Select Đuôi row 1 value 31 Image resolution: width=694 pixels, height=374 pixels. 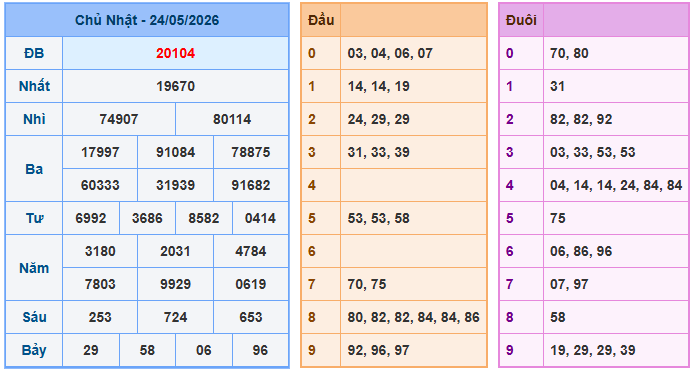(558, 86)
